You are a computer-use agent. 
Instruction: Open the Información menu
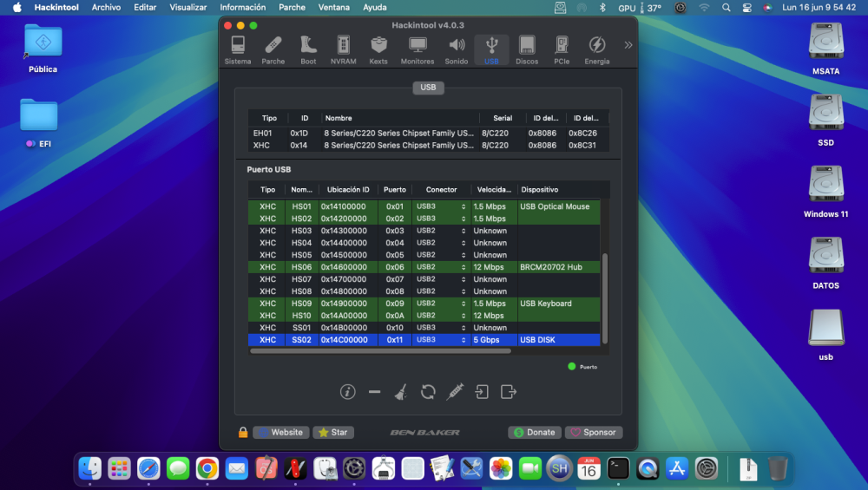point(242,7)
